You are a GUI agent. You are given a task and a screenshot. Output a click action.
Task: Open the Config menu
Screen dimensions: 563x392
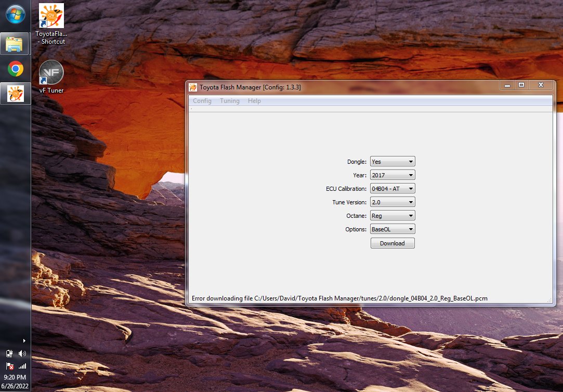pyautogui.click(x=202, y=101)
